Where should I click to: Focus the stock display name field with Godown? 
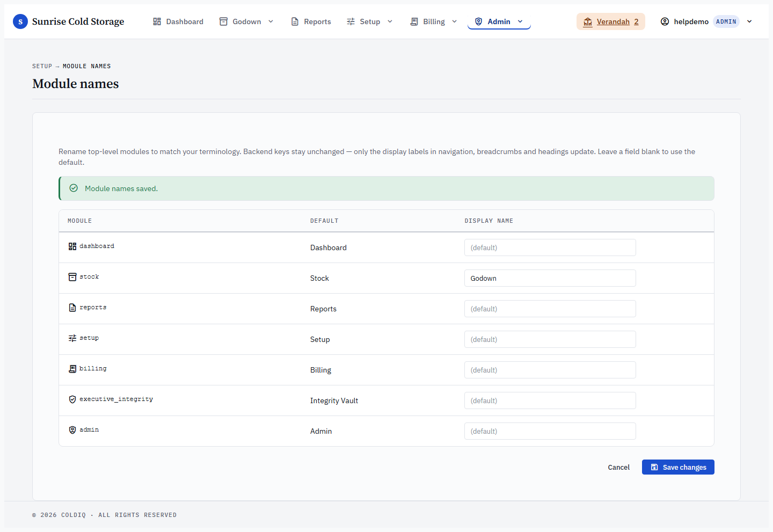(550, 278)
